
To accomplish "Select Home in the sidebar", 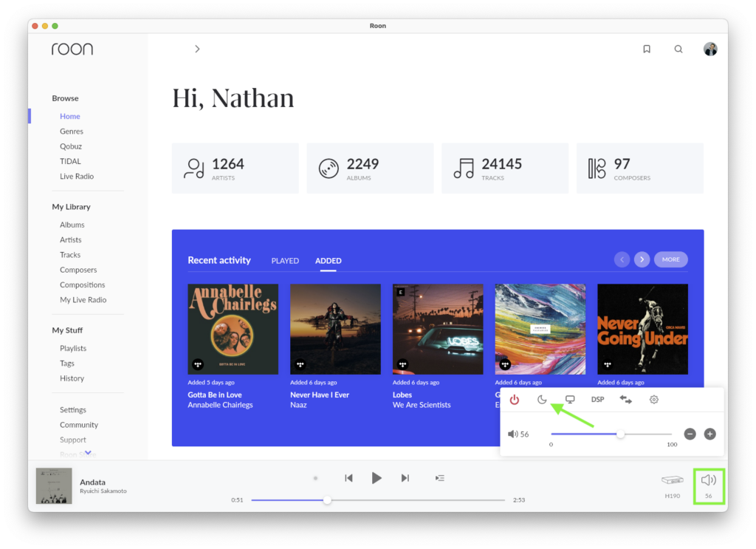I will coord(70,116).
